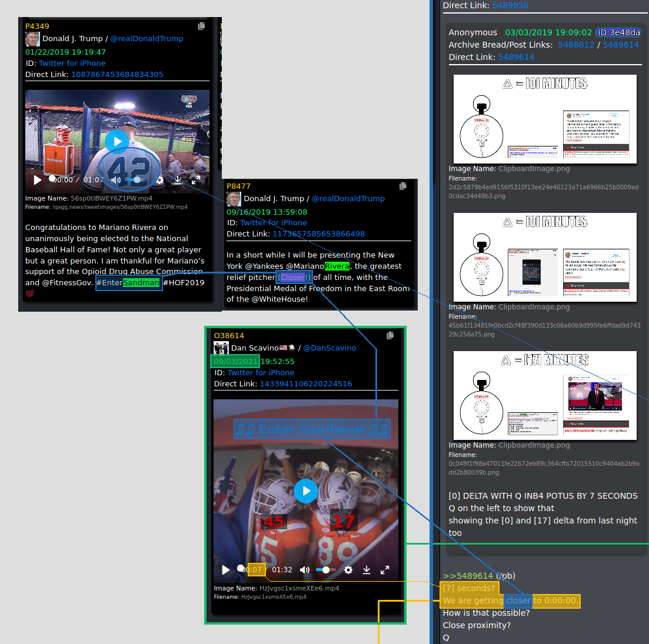Select image name HzJvgsc1xsmeXEe6.mp4
649x644 pixels.
(299, 588)
